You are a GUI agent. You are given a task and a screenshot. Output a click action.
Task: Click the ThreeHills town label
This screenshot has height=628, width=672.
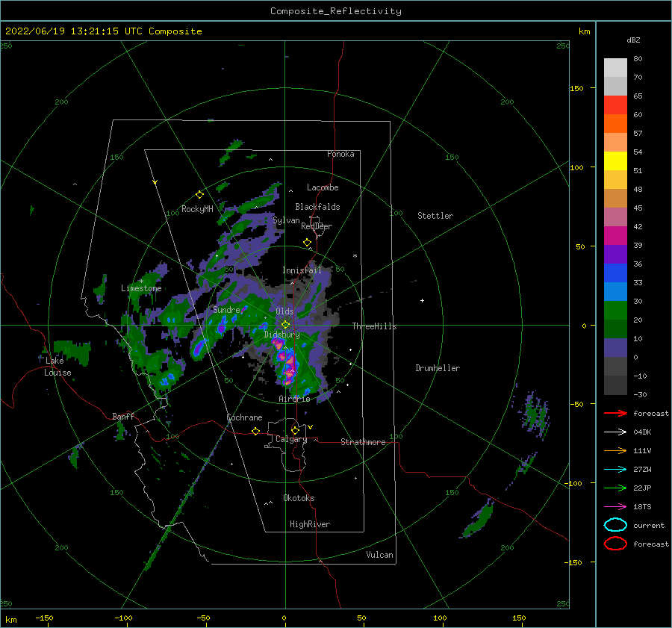coord(375,326)
